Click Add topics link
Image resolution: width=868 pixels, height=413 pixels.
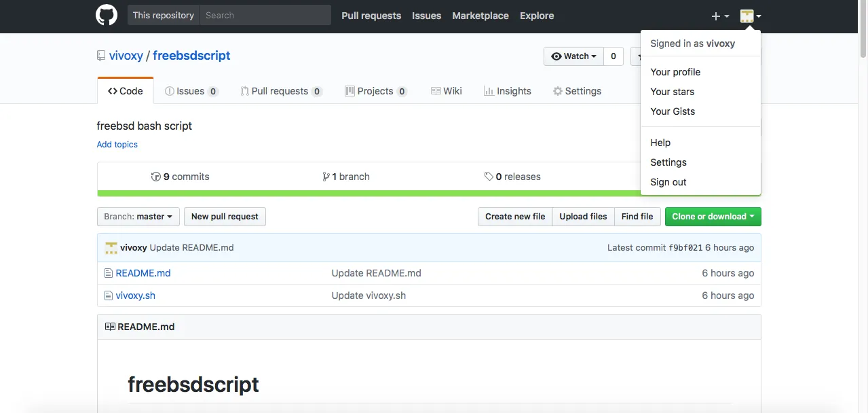tap(117, 145)
